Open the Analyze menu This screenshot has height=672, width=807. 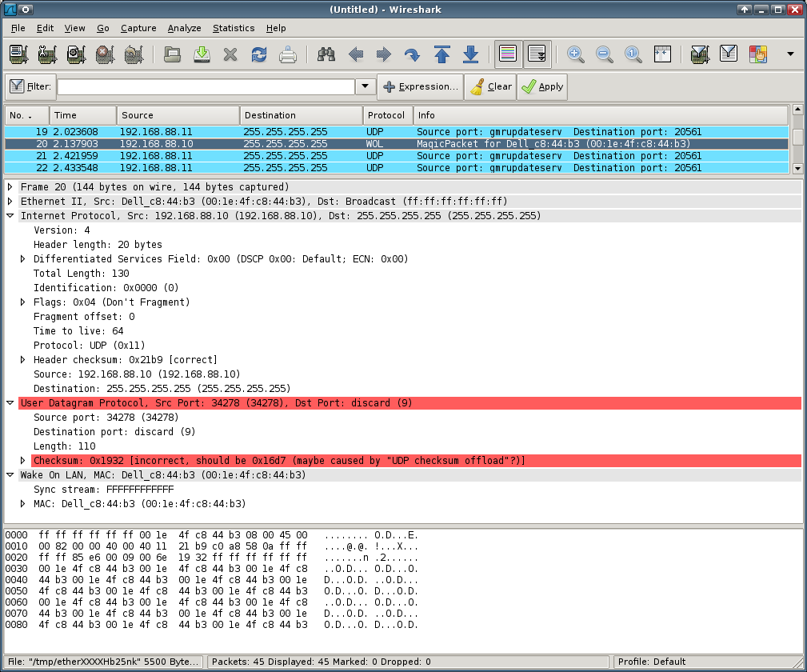[184, 28]
